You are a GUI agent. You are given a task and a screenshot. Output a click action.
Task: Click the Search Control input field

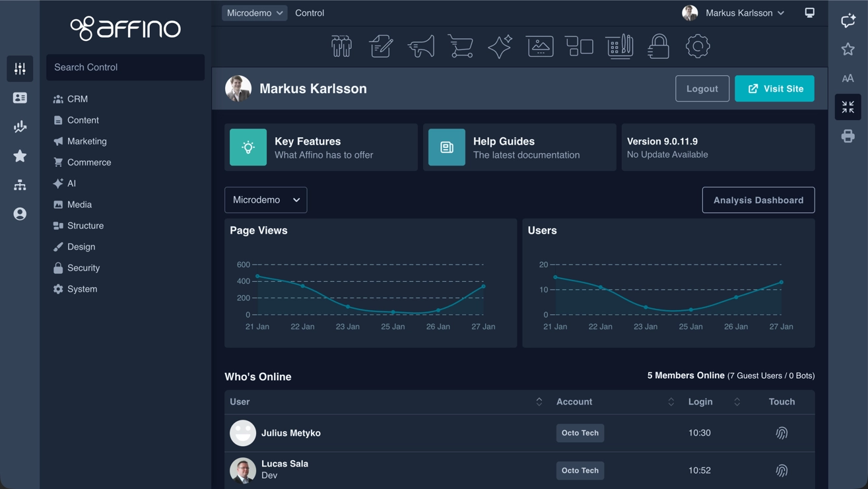pyautogui.click(x=125, y=67)
